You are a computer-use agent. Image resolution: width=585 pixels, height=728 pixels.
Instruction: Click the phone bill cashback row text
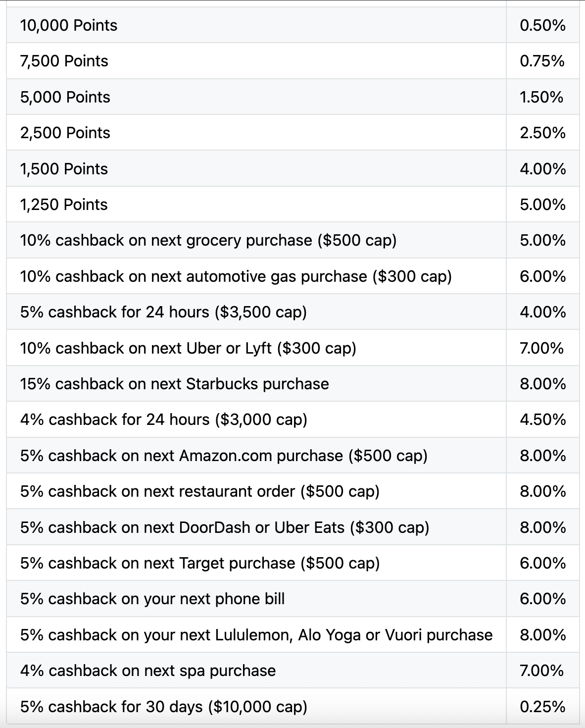[152, 599]
